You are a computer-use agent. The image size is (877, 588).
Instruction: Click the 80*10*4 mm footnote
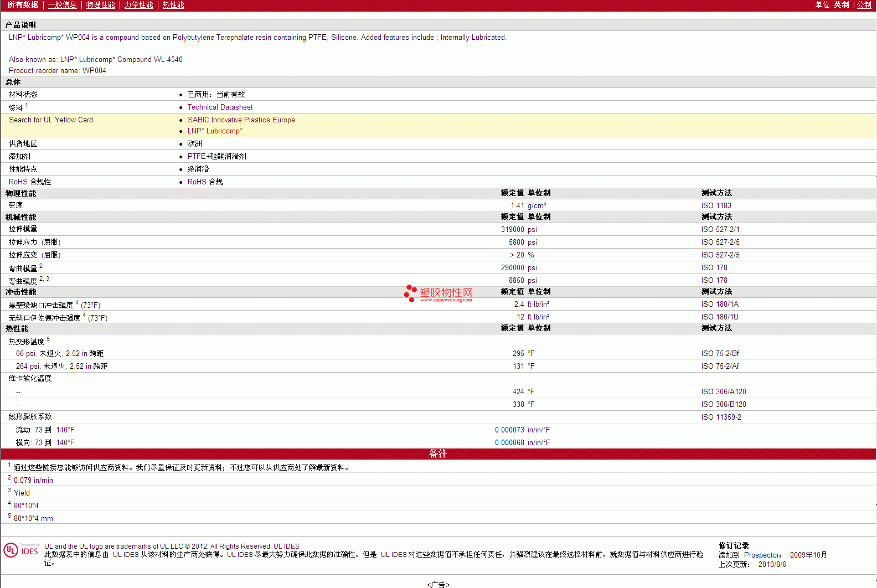[x=33, y=519]
